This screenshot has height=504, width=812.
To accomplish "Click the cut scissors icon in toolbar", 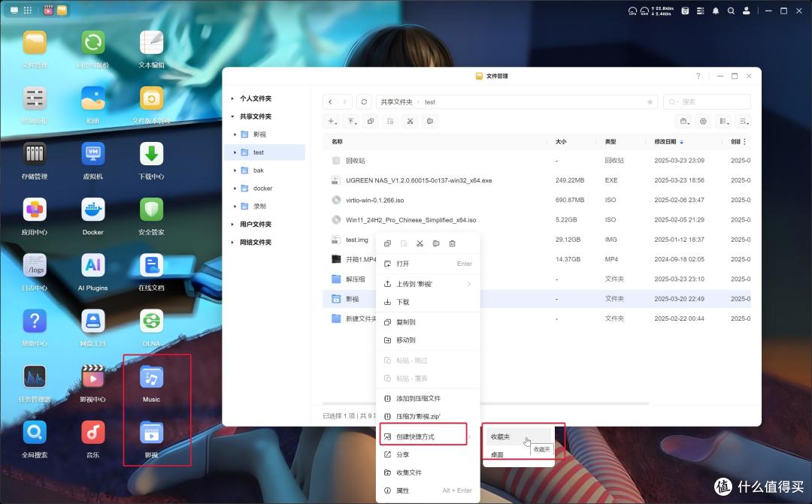I will pyautogui.click(x=411, y=121).
